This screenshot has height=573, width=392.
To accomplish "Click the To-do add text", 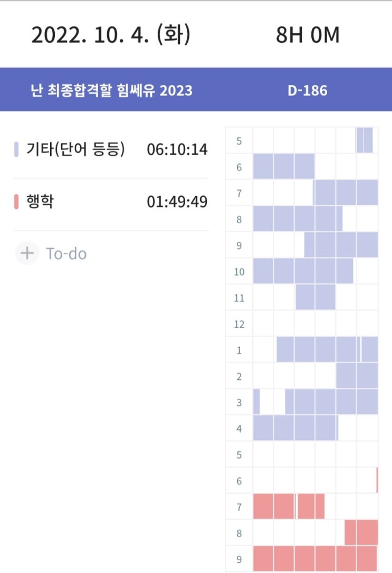I will pyautogui.click(x=66, y=254).
